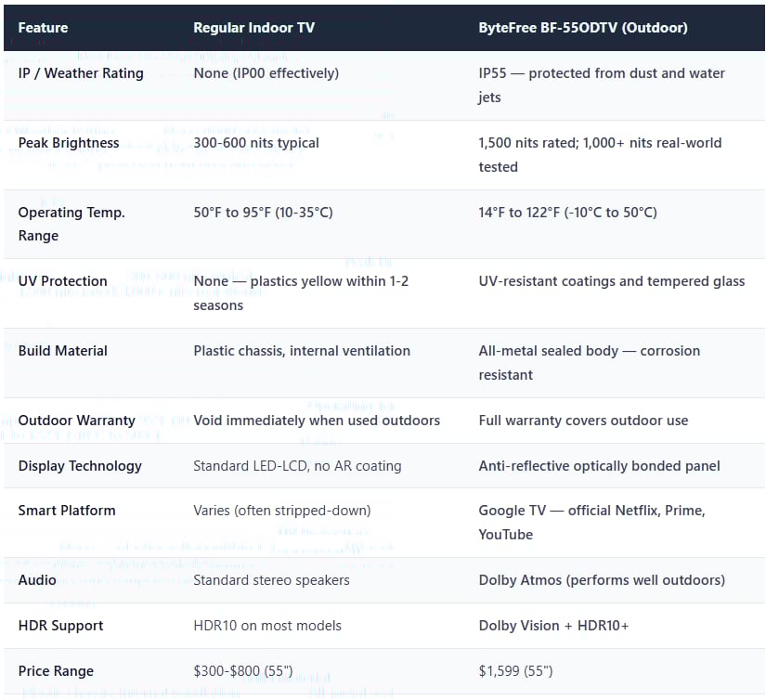
Task: Click the Anti-reflective optically bonded panel cell
Action: 599,466
